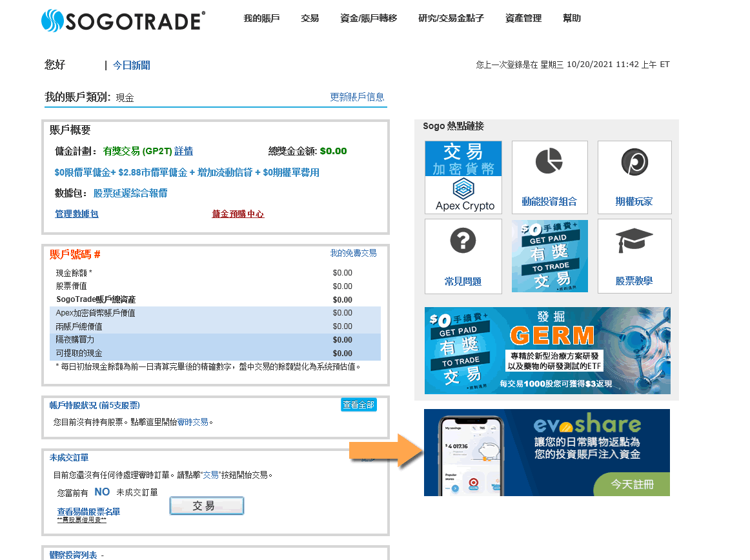Select the 股票價值 row label
The width and height of the screenshot is (750, 560).
[71, 286]
